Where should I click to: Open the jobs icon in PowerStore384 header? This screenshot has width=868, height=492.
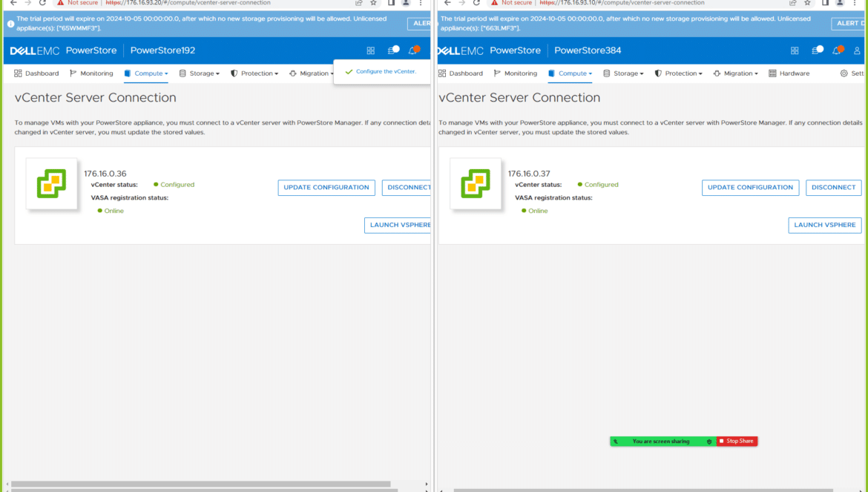pos(817,50)
